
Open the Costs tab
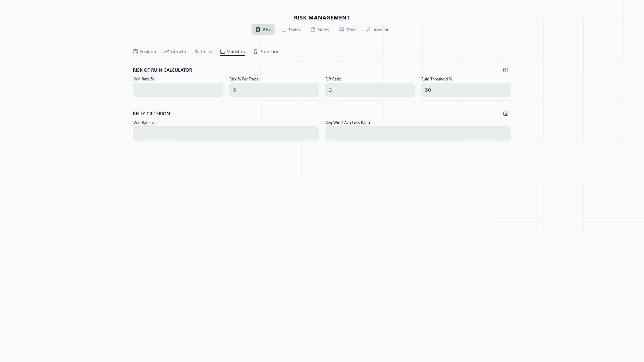click(x=203, y=52)
